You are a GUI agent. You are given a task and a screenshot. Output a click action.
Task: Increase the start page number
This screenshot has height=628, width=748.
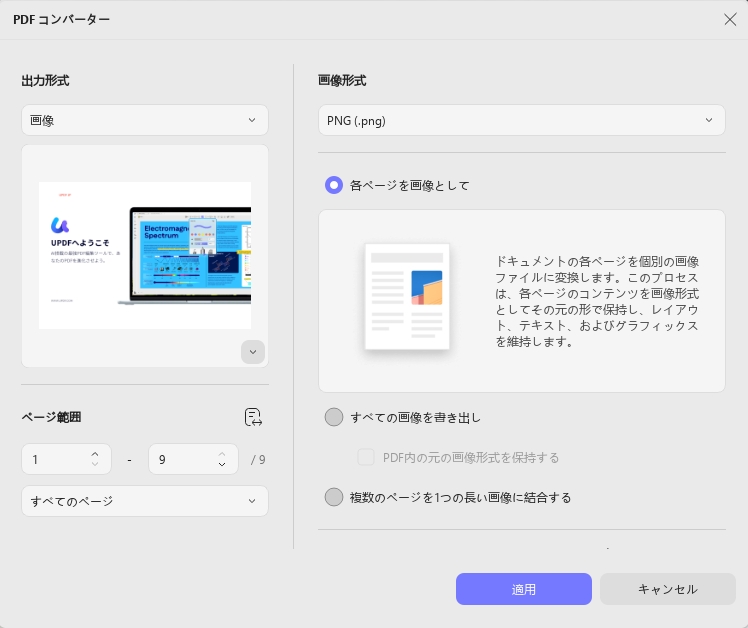[95, 454]
